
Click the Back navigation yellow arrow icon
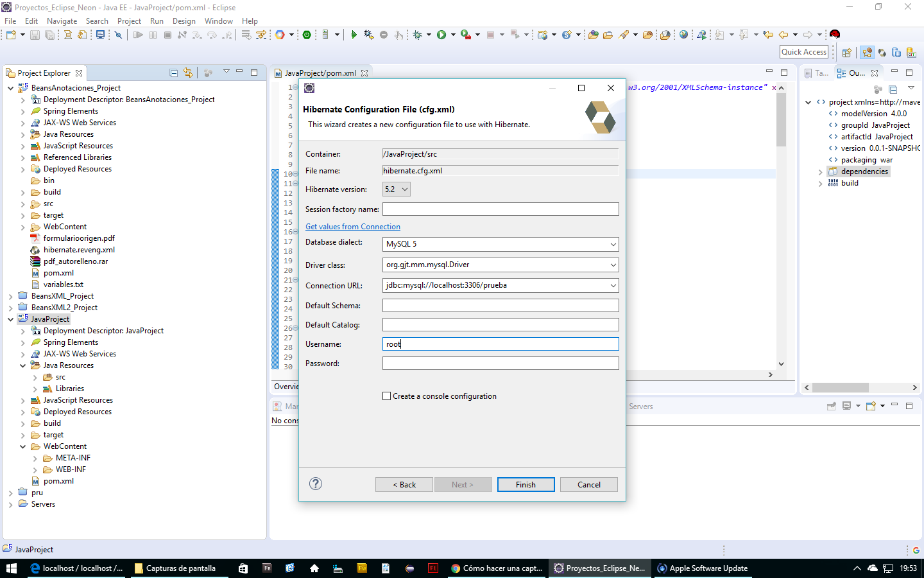[x=783, y=35]
